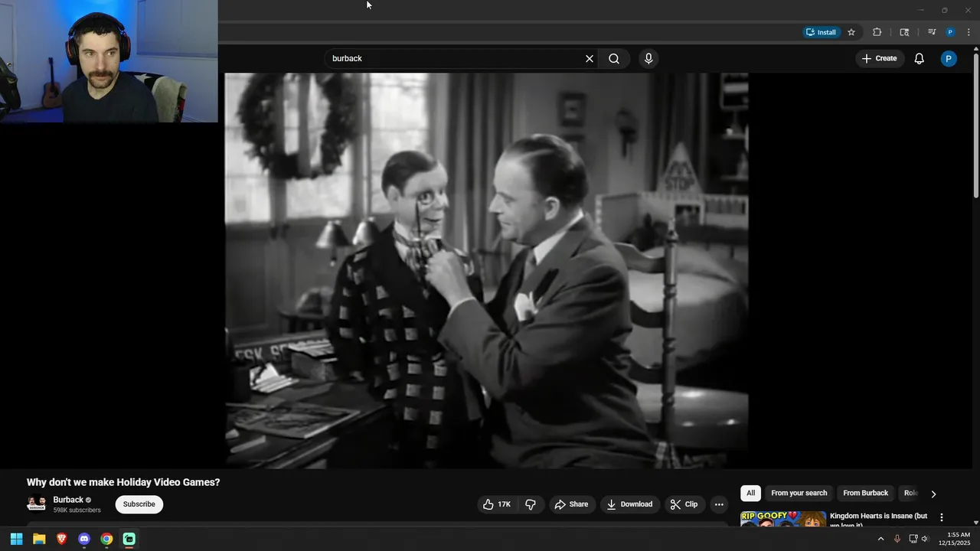Click inside the video player
The width and height of the screenshot is (980, 551).
coord(486,270)
